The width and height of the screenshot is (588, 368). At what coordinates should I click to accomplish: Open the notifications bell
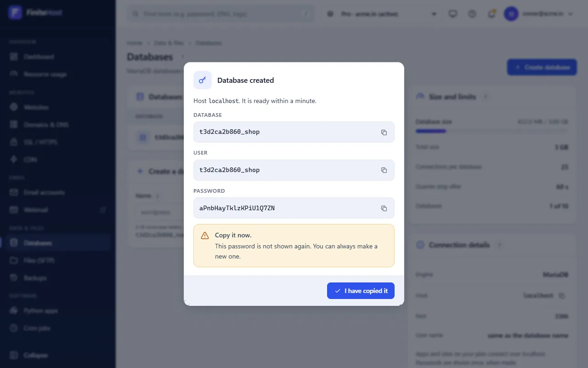pyautogui.click(x=492, y=14)
